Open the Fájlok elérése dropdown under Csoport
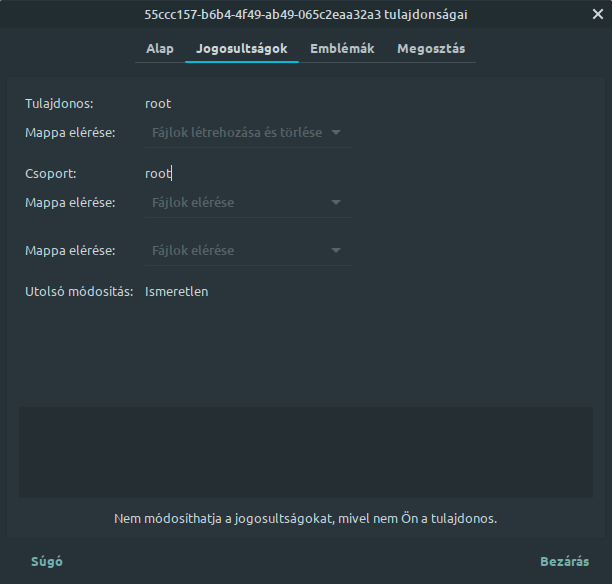Viewport: 612px width, 584px height. [249, 203]
